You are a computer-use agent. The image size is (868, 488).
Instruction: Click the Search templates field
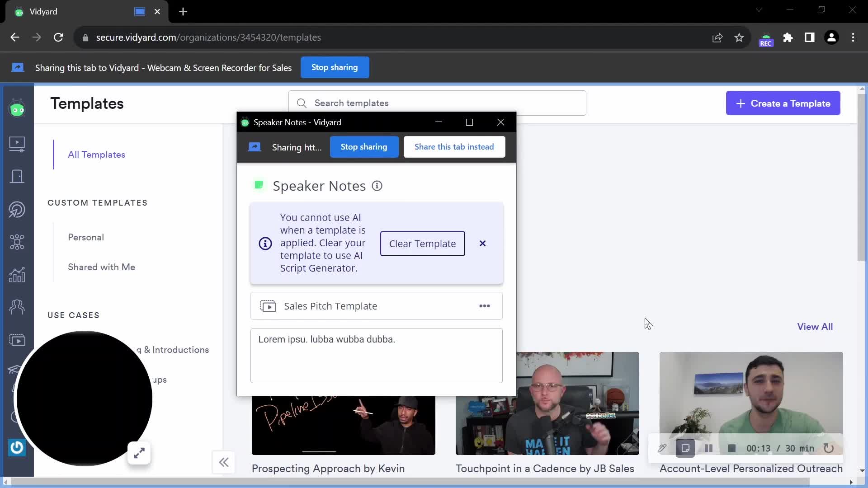(x=437, y=103)
